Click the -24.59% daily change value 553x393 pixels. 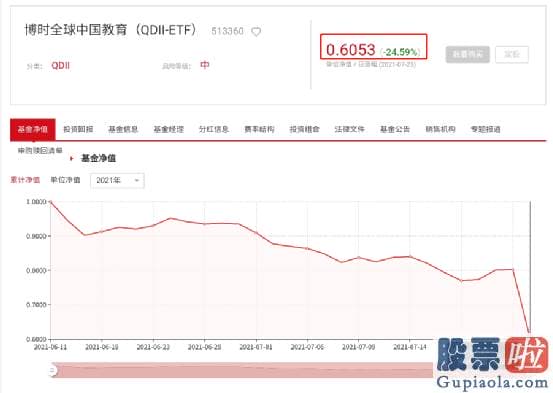[400, 52]
